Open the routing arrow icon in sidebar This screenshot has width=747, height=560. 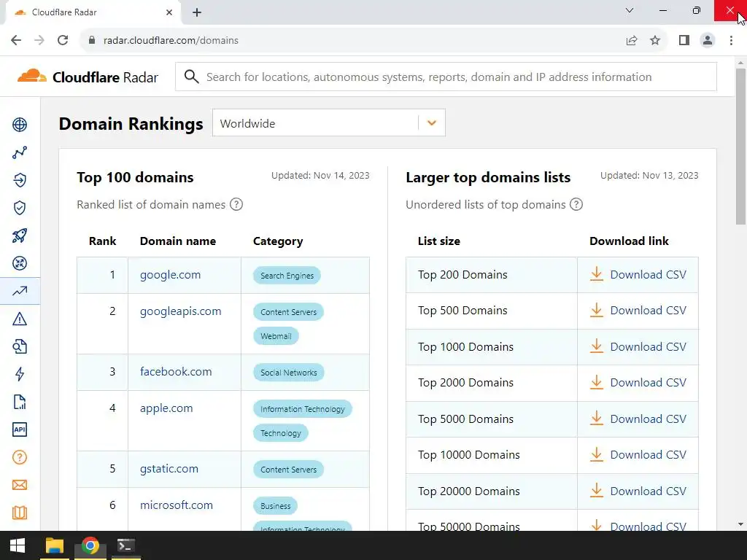(x=20, y=180)
